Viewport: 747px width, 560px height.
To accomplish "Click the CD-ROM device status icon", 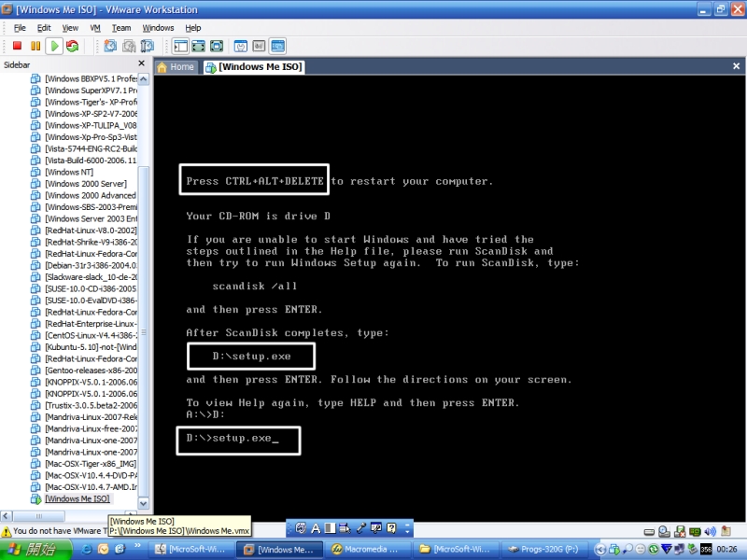I will pos(664,531).
